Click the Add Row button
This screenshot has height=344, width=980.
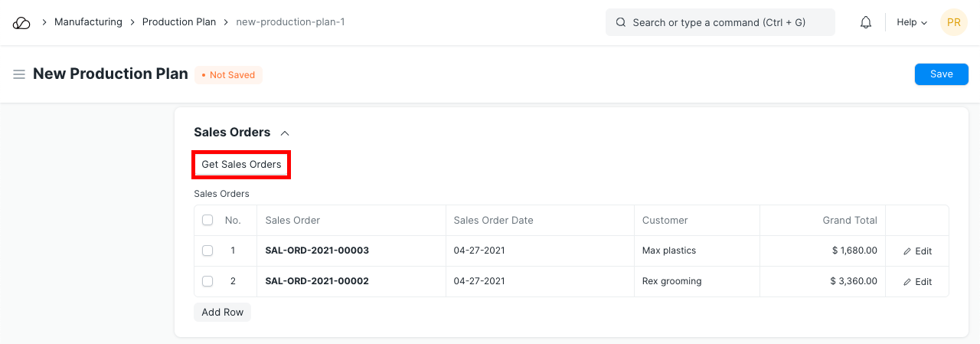222,312
